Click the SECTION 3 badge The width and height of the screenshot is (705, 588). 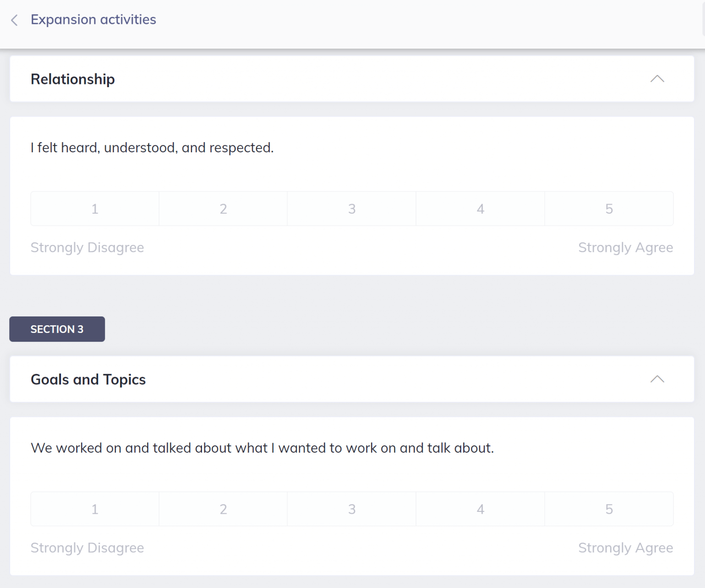[57, 329]
